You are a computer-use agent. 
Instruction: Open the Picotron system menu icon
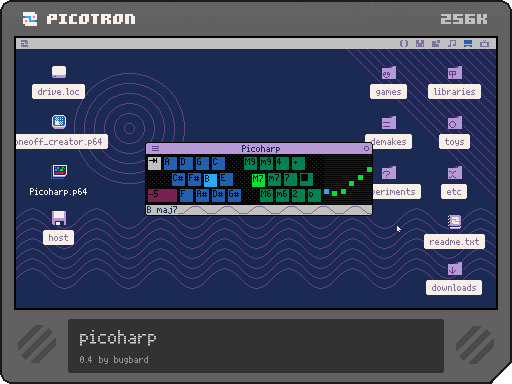(x=24, y=43)
